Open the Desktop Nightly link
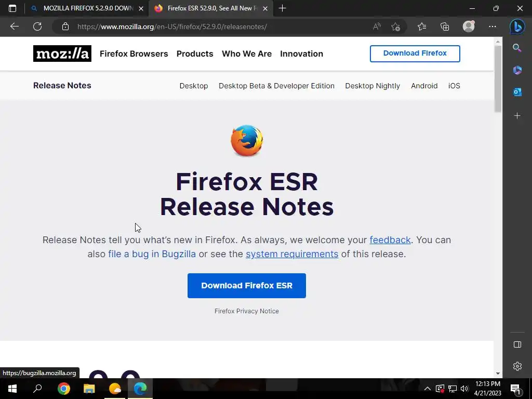Viewport: 532px width, 399px height. (372, 86)
